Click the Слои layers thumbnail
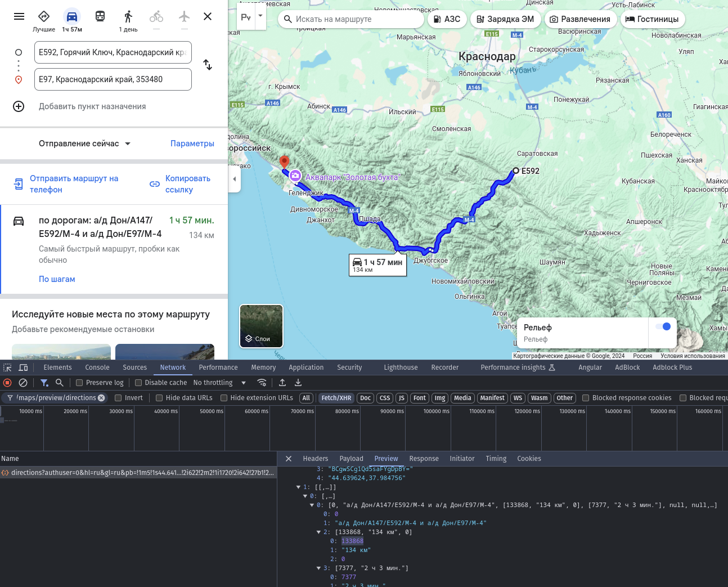This screenshot has width=728, height=587. pyautogui.click(x=262, y=326)
